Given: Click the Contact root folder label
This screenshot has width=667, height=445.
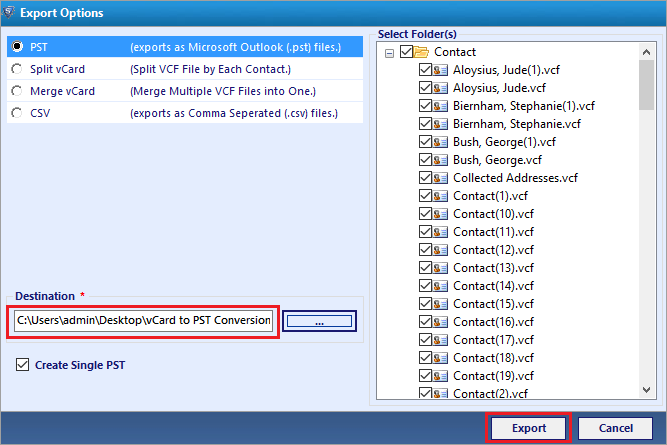Looking at the screenshot, I should [455, 52].
